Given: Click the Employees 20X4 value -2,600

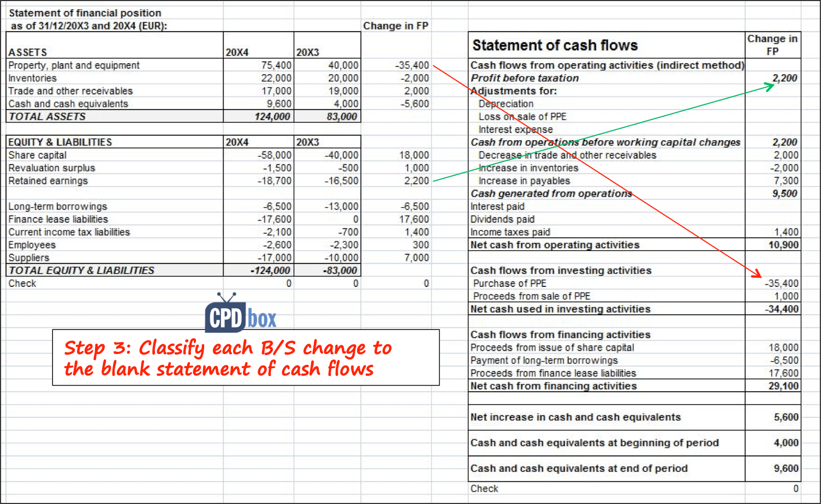Looking at the screenshot, I should 277,245.
